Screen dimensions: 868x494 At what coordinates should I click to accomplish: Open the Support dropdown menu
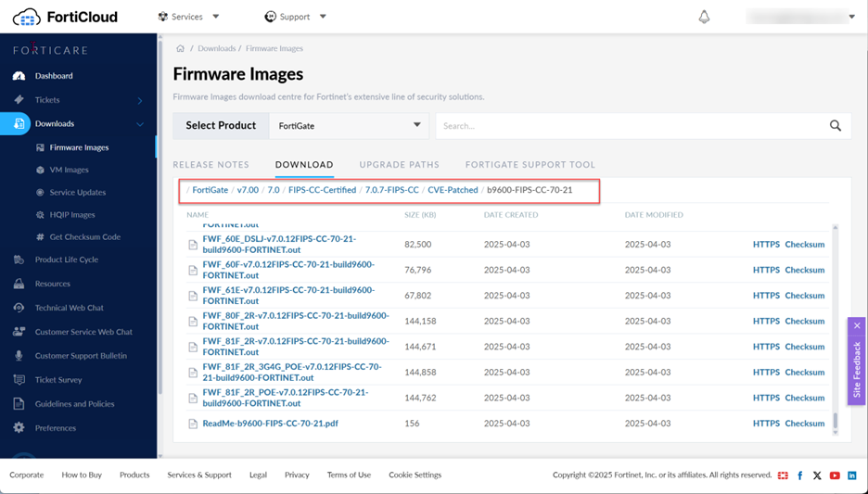pos(296,17)
